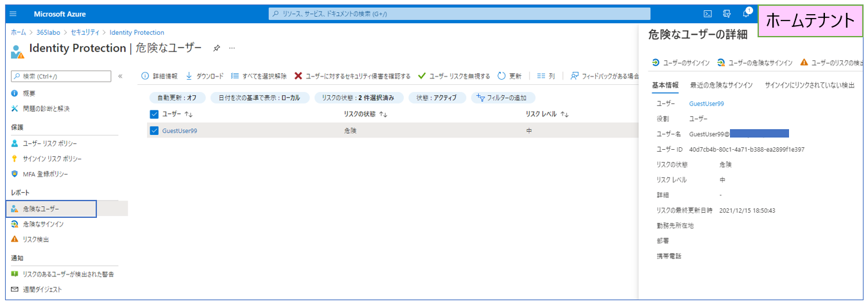Collapse the left navigation menu
The height and width of the screenshot is (304, 868).
(120, 76)
